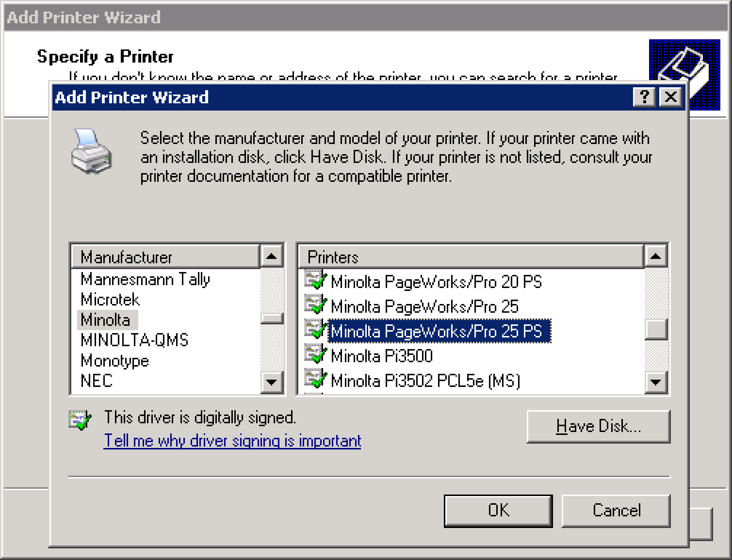Click the Printers list scroll down arrow
This screenshot has height=560, width=732.
pos(656,382)
